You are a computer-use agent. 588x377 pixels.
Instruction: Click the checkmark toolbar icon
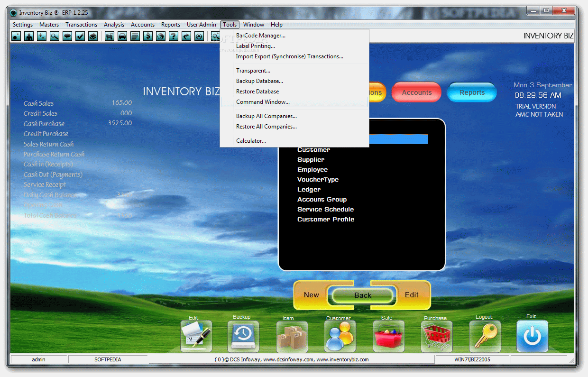80,36
